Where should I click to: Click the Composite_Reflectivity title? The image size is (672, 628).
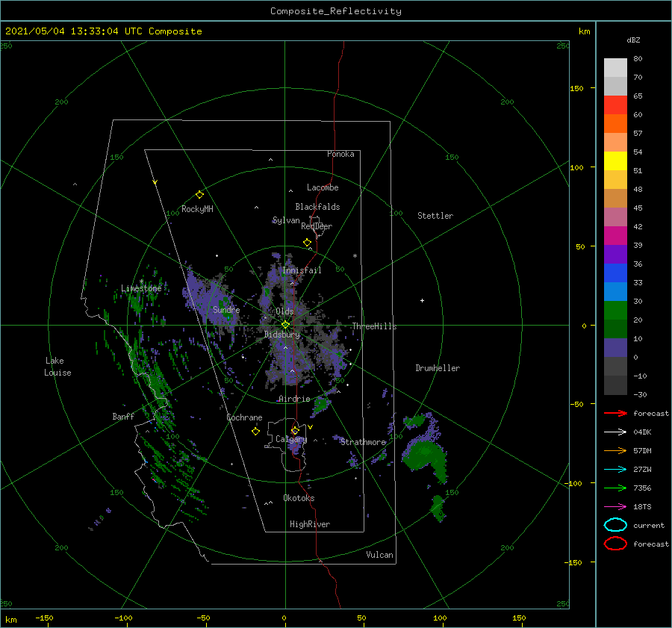pyautogui.click(x=336, y=11)
